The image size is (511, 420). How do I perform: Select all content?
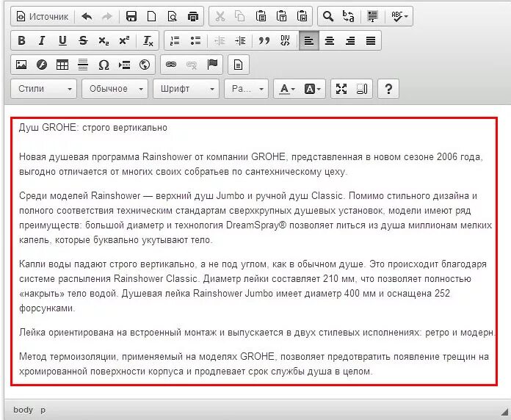(372, 16)
